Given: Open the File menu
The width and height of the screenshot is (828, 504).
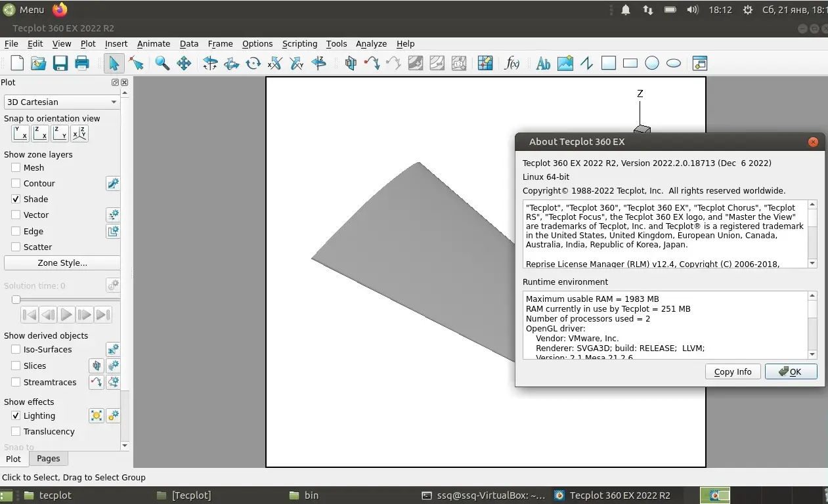Looking at the screenshot, I should (11, 44).
